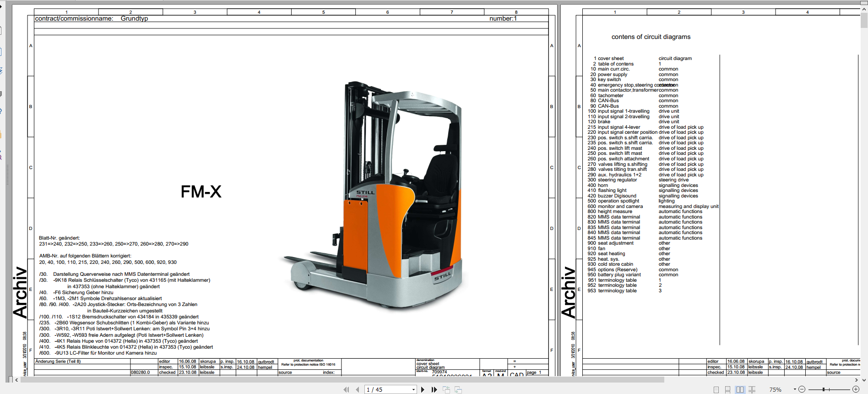Viewport: 868px width, 394px height.
Task: Click the 'Refer to protection notice ISO 16016' text
Action: 308,365
